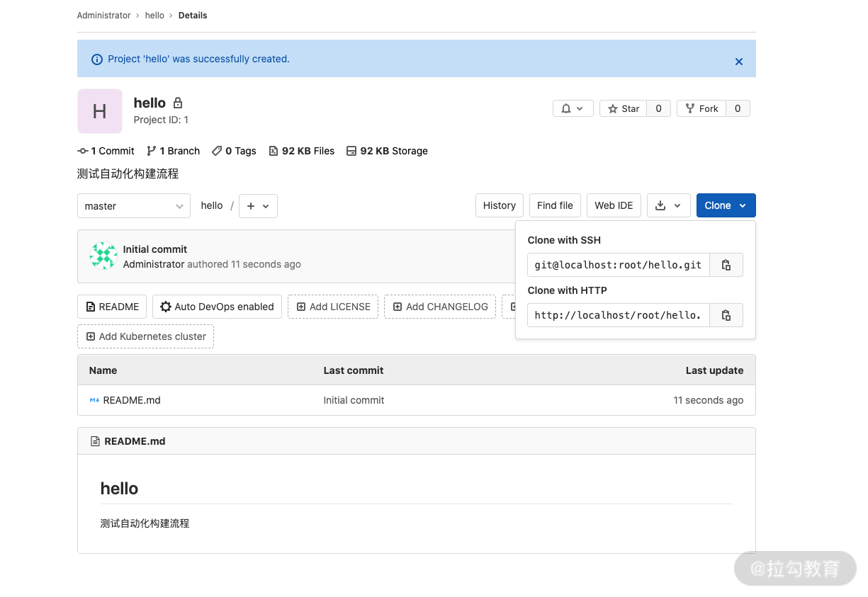The height and width of the screenshot is (597, 868).
Task: Select the SSH clone URL field
Action: coord(618,265)
